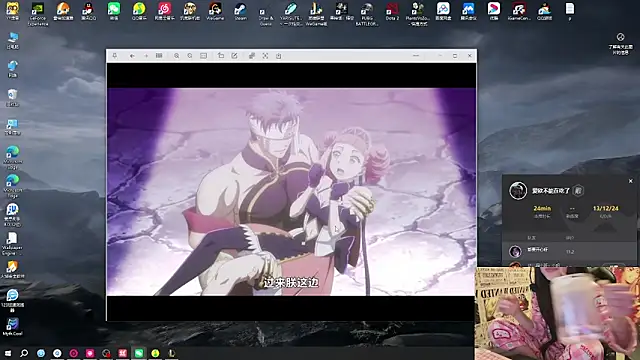
Task: Open Windows Start menu
Action: pyautogui.click(x=8, y=353)
